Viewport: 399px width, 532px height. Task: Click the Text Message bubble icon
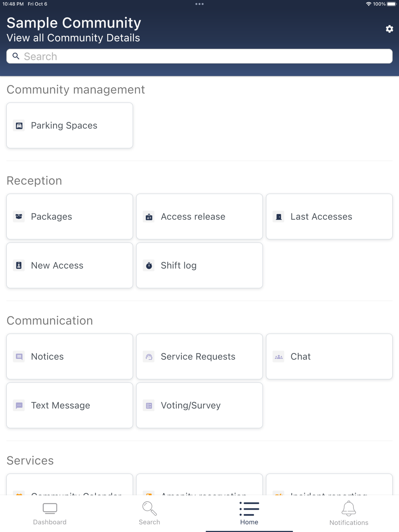pos(19,406)
